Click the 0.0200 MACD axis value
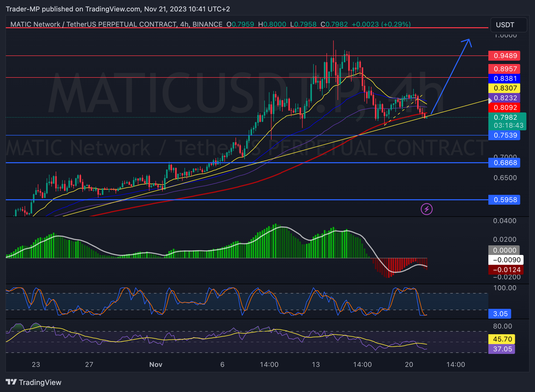Viewport: 535px width, 392px height. click(505, 239)
